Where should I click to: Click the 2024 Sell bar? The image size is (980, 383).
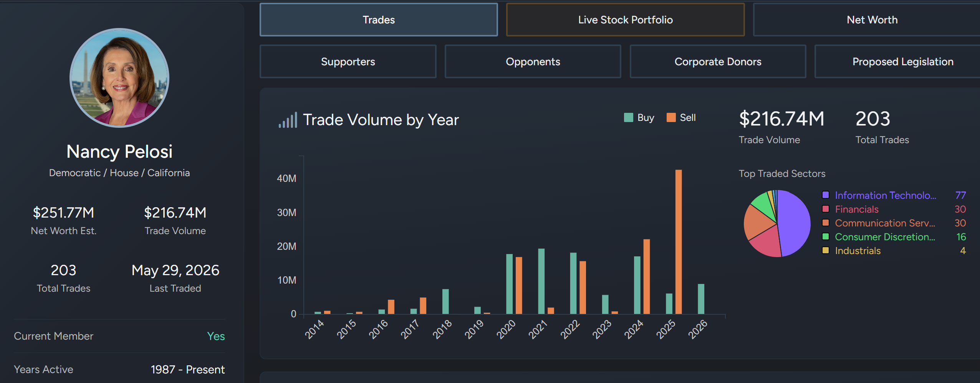(x=647, y=276)
